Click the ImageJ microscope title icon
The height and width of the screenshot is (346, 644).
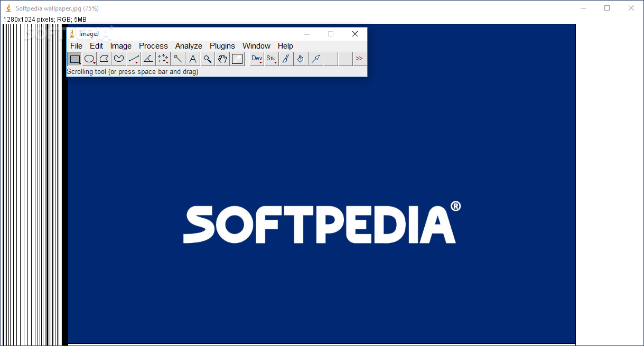click(x=72, y=34)
